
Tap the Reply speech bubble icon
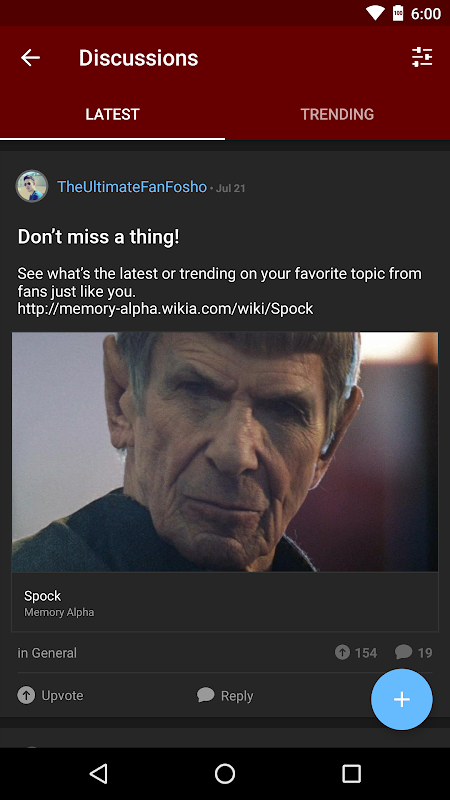(206, 695)
